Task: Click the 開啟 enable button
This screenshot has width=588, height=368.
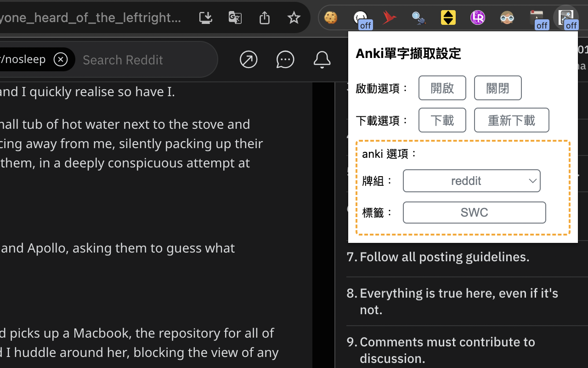Action: pos(442,88)
